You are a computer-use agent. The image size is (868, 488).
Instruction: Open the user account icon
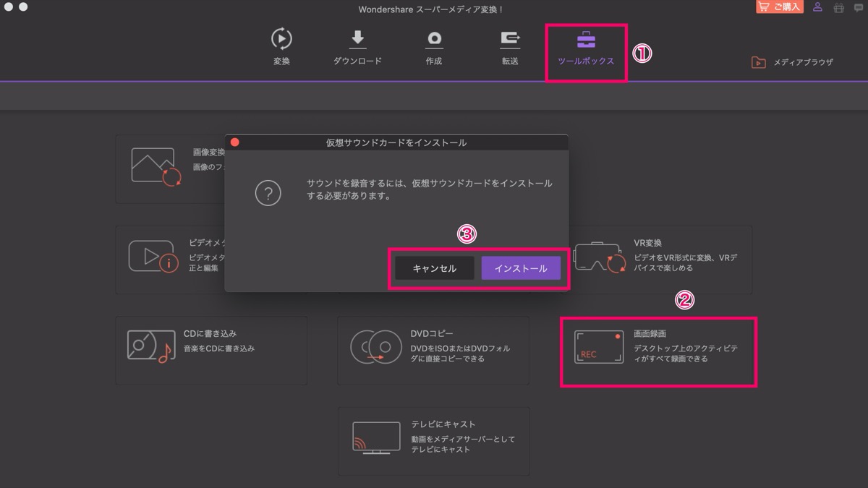(817, 7)
